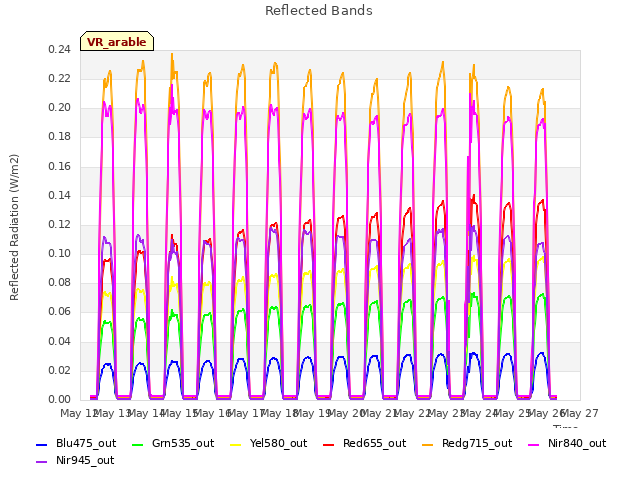640x480 pixels.
Task: Click the May 13 x-axis label
Action: coord(112,413)
